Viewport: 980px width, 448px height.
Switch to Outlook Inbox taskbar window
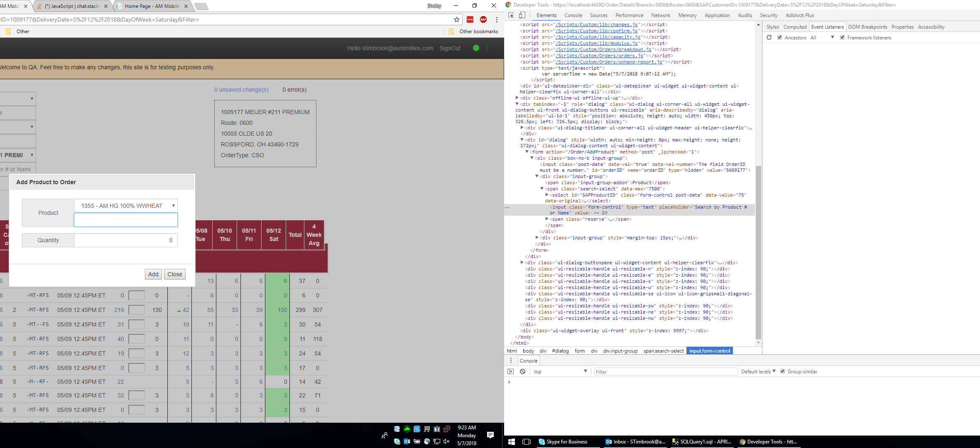tap(635, 442)
